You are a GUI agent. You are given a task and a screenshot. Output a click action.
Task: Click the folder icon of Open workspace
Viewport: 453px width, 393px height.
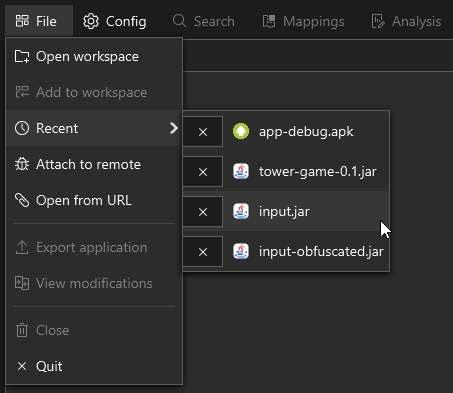22,57
